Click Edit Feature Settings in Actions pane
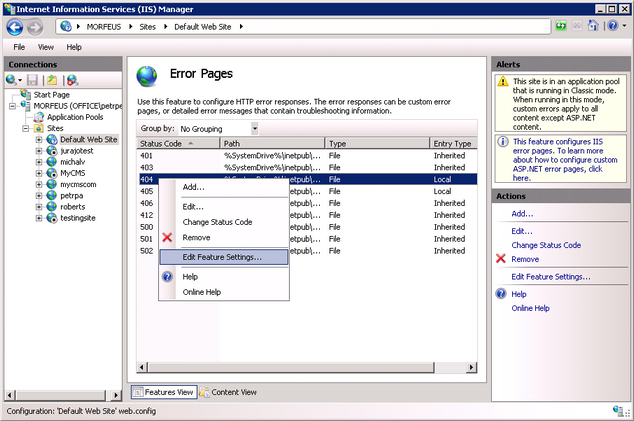The width and height of the screenshot is (634, 421). [x=551, y=277]
